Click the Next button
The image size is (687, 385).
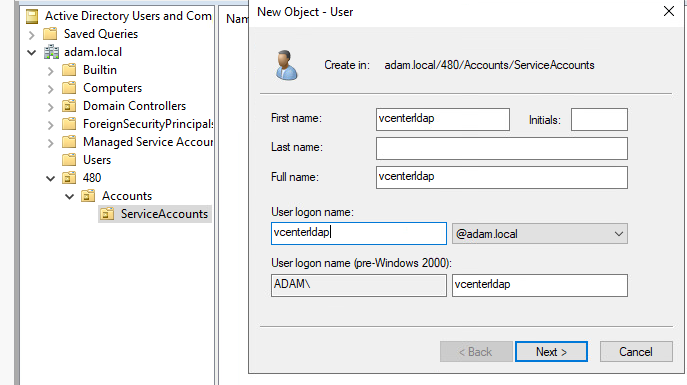click(x=551, y=352)
